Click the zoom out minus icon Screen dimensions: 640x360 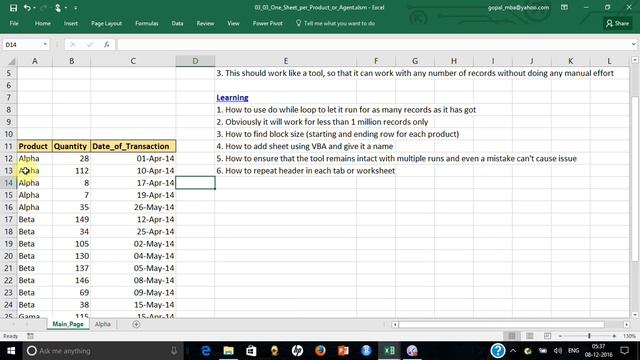point(560,336)
